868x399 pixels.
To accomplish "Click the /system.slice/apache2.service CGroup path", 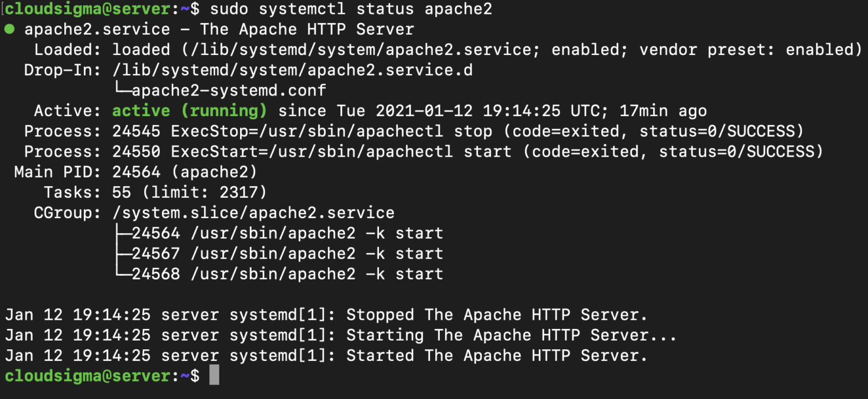I will [253, 213].
